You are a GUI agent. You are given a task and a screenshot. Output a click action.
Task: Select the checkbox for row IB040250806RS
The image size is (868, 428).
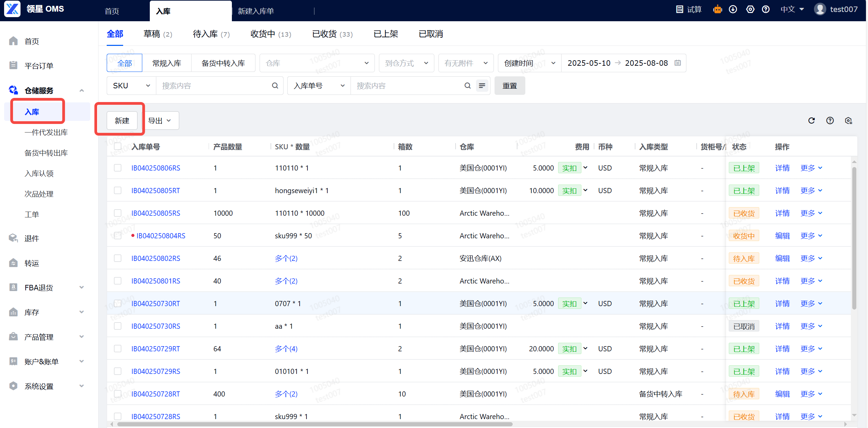[118, 168]
